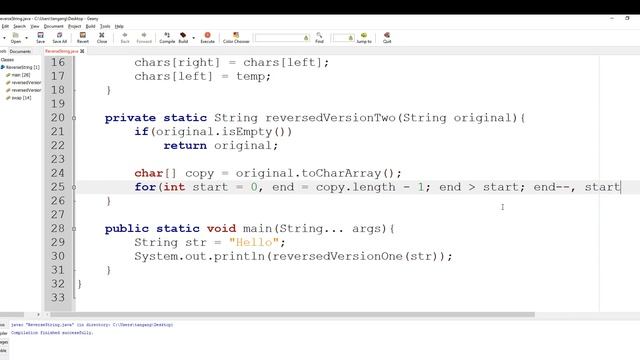640x360 pixels.
Task: Clear the search field with its broom icon
Action: point(306,38)
